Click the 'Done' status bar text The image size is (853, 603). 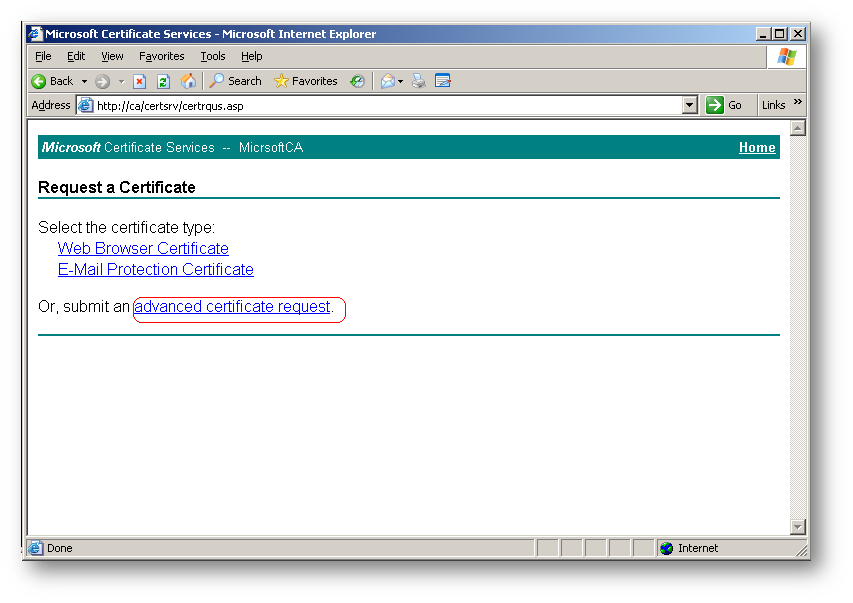point(60,548)
